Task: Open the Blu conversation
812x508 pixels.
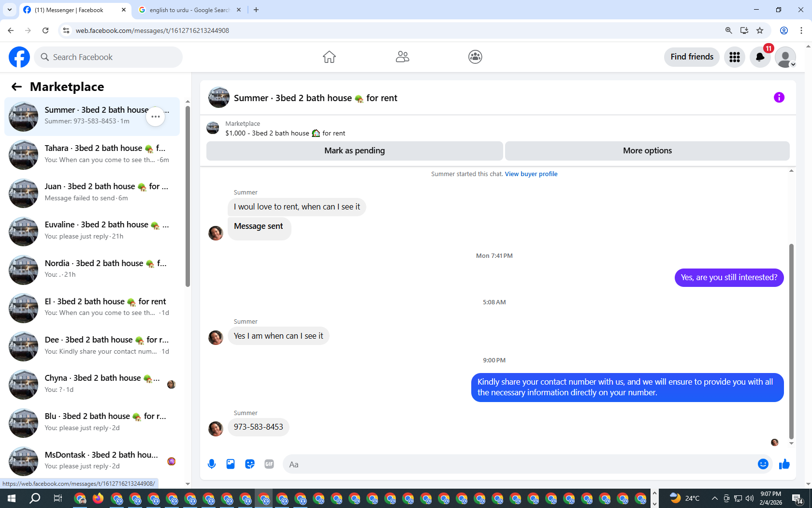Action: (92, 422)
